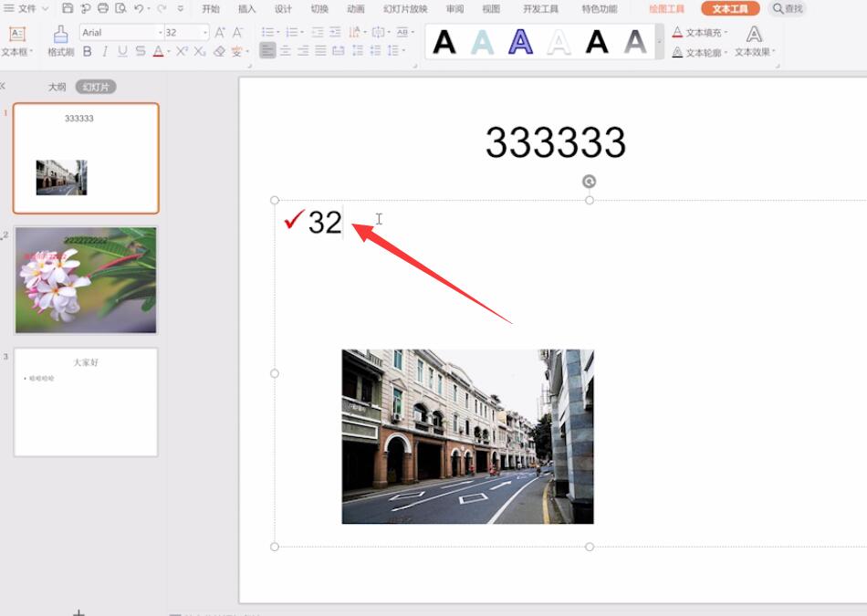Viewport: 867px width, 616px height.
Task: Open the Arial font name dropdown
Action: (x=161, y=33)
